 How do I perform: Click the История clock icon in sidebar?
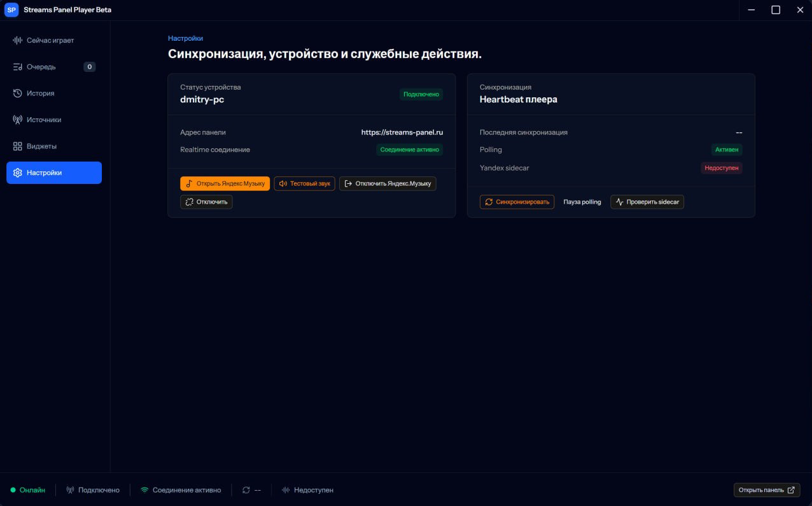click(18, 94)
